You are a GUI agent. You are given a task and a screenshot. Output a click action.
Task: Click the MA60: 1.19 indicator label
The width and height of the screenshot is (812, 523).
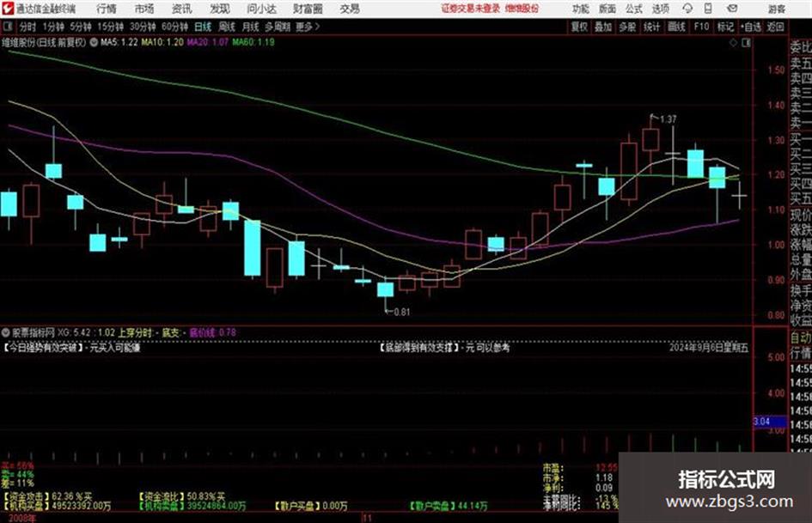click(253, 42)
